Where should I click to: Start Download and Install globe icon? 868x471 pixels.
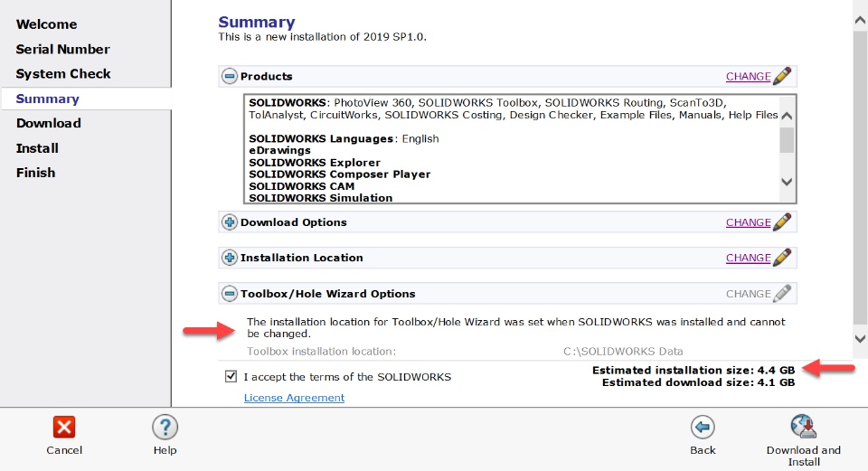coord(803,427)
